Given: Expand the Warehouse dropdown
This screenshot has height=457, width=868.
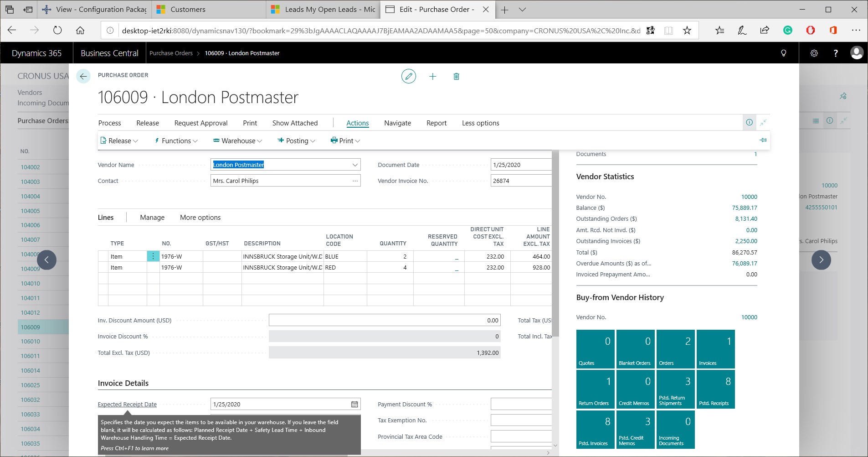Looking at the screenshot, I should click(x=238, y=141).
